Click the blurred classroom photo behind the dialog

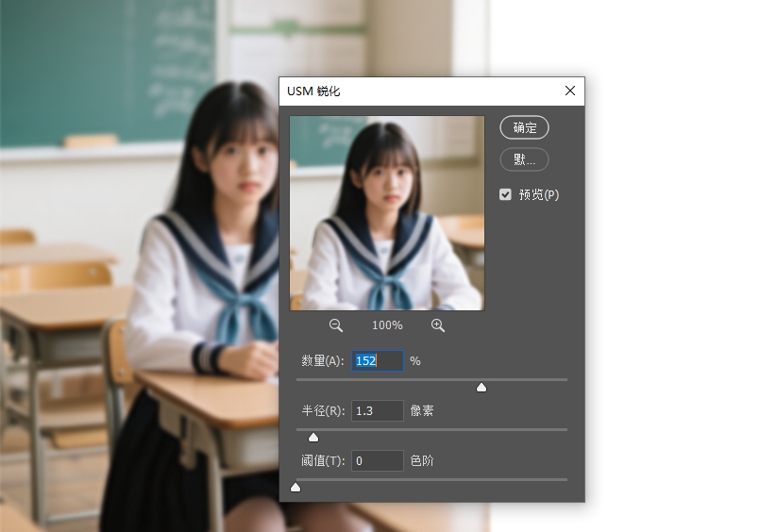click(142, 283)
